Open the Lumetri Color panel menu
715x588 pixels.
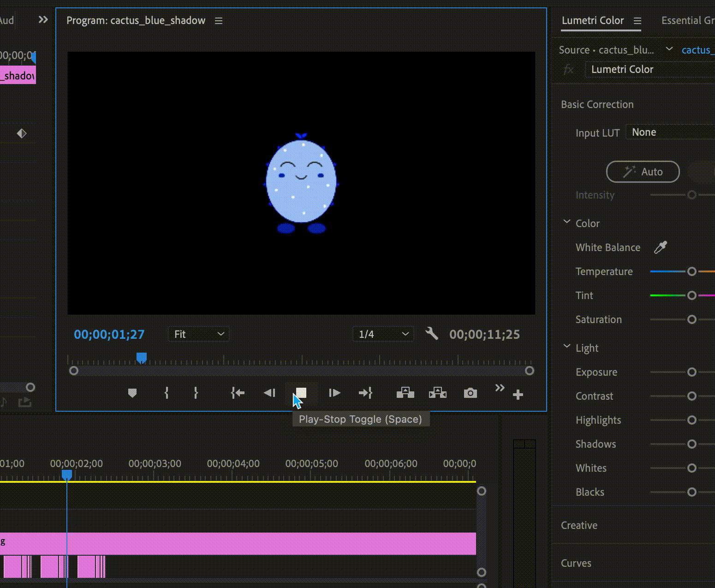(638, 21)
